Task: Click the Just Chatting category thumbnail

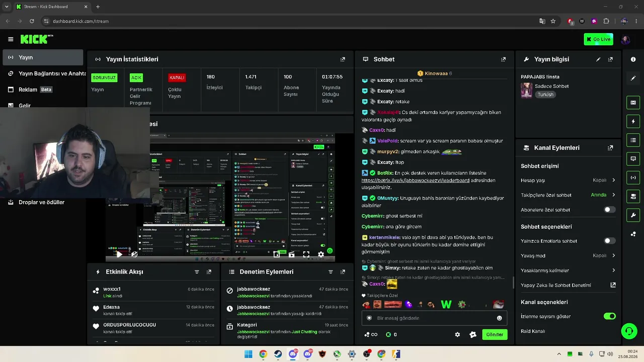Action: point(526,90)
